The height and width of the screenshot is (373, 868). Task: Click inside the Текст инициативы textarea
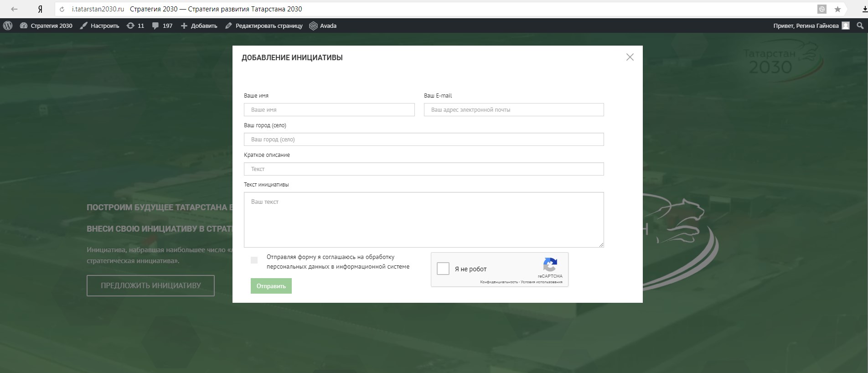[424, 220]
